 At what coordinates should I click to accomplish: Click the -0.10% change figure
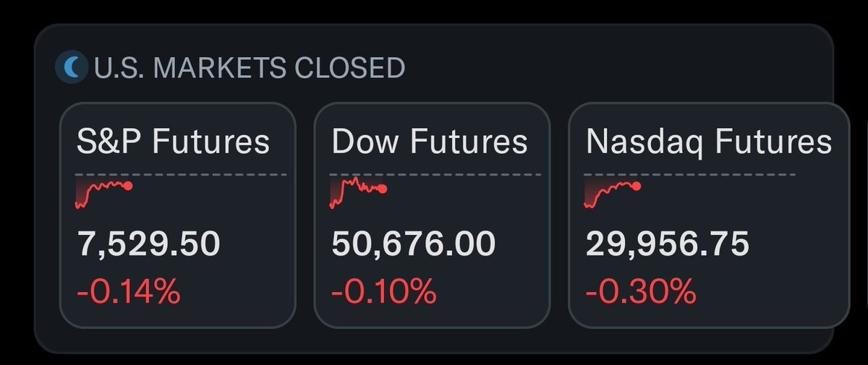pyautogui.click(x=383, y=293)
